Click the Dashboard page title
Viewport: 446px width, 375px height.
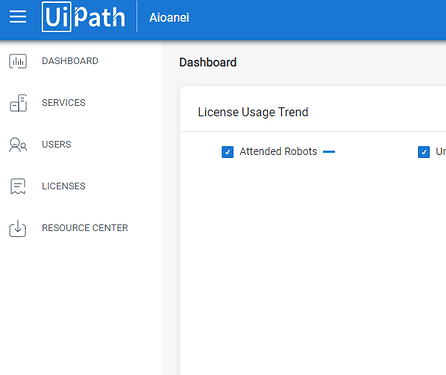coord(208,62)
